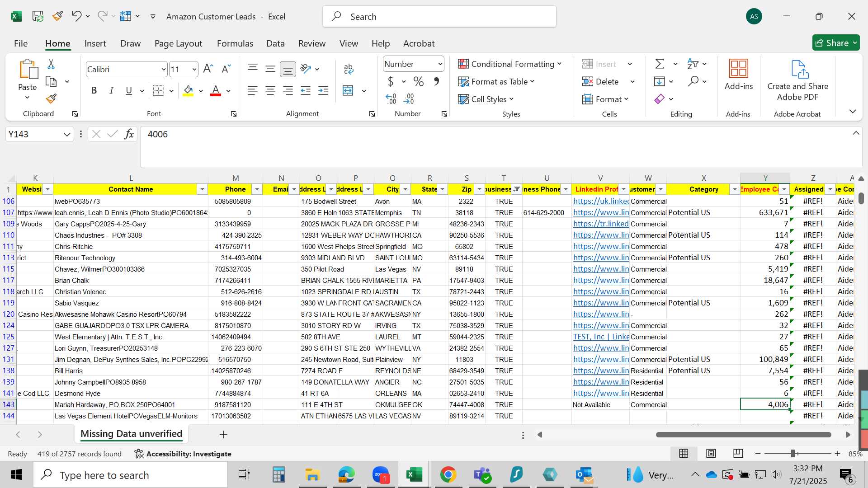Toggle Italic formatting
Image resolution: width=868 pixels, height=488 pixels.
(x=111, y=90)
